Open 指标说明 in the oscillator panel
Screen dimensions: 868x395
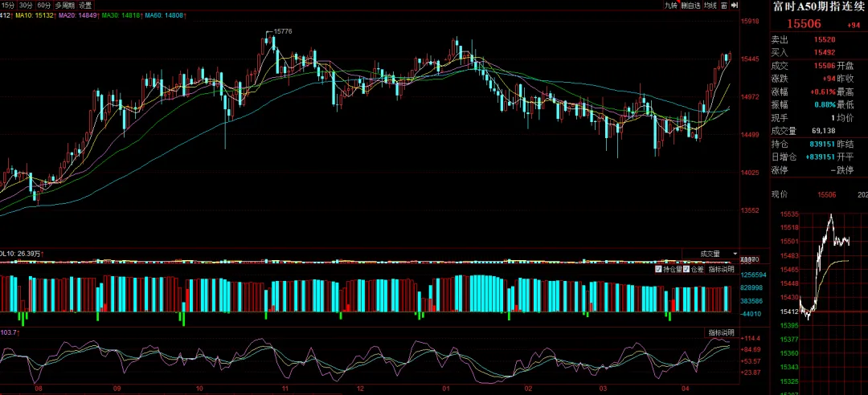[721, 332]
